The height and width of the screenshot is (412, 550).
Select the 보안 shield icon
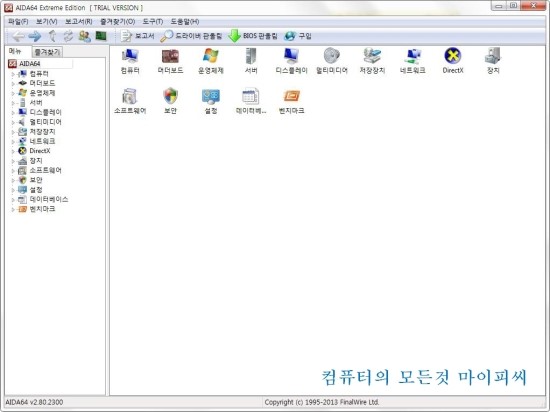click(170, 101)
